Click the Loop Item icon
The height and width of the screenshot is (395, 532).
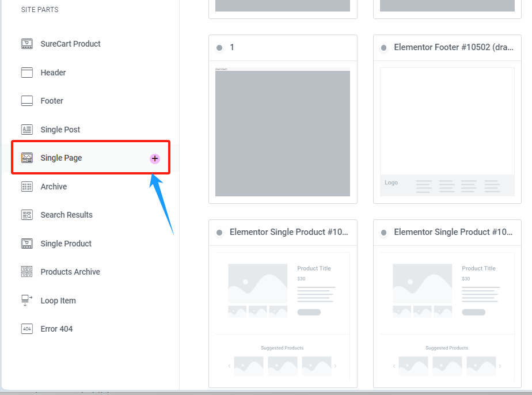[x=26, y=300]
